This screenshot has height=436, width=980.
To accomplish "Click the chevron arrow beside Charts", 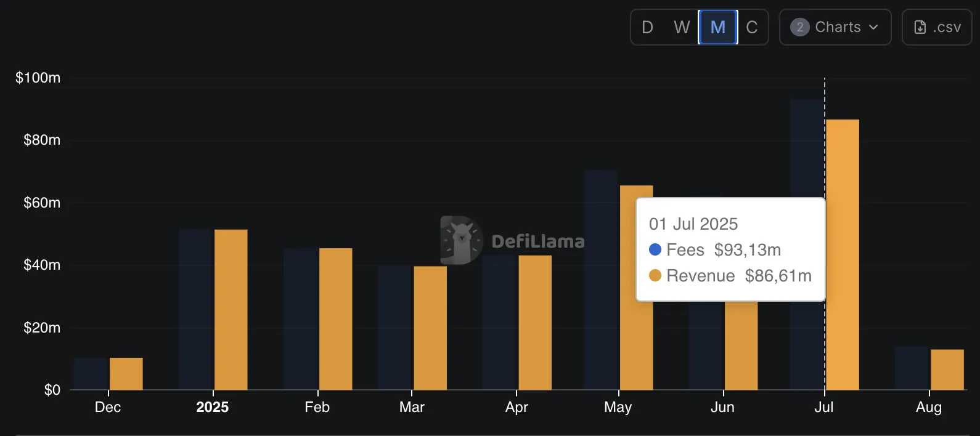I will click(x=873, y=27).
